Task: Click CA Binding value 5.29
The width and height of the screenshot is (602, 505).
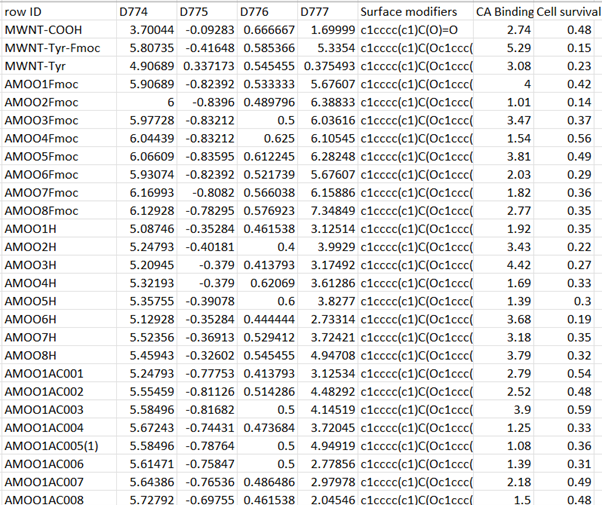Action: tap(504, 48)
